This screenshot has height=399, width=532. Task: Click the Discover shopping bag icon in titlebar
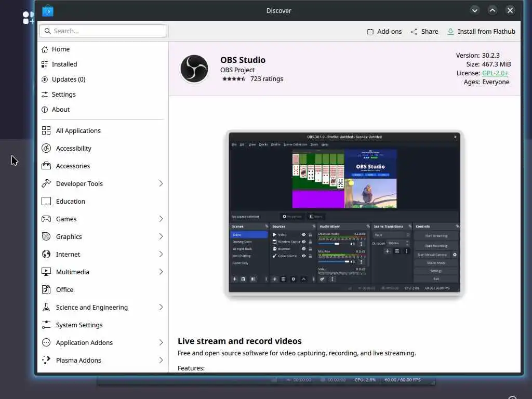coord(48,11)
